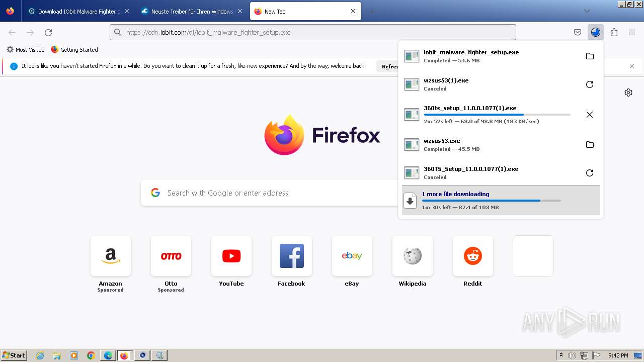Close the New Tab tab

click(x=353, y=11)
